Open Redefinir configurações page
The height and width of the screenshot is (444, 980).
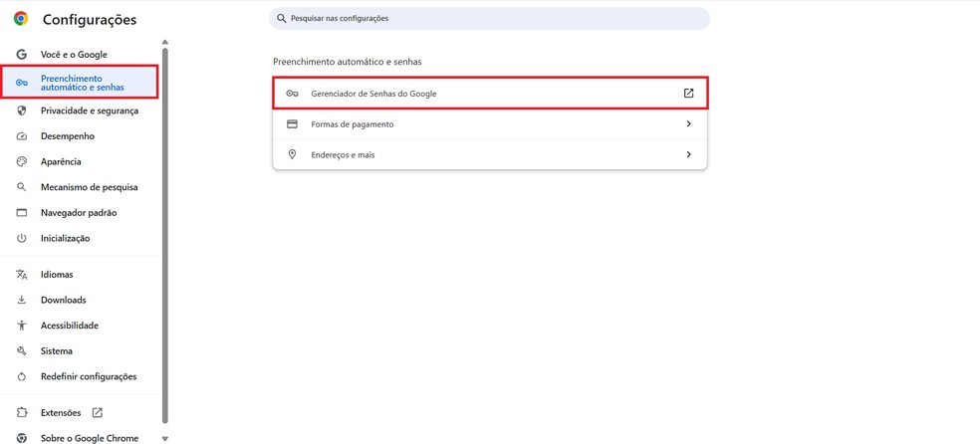88,376
